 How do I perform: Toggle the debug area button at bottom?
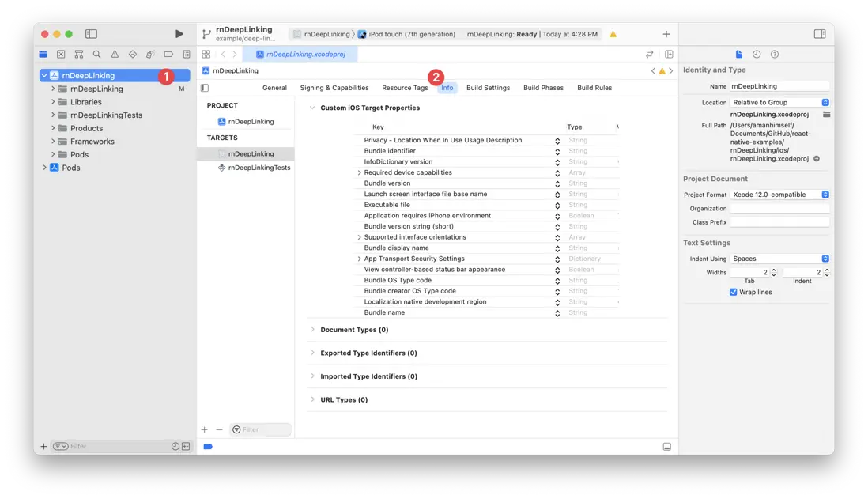[667, 446]
